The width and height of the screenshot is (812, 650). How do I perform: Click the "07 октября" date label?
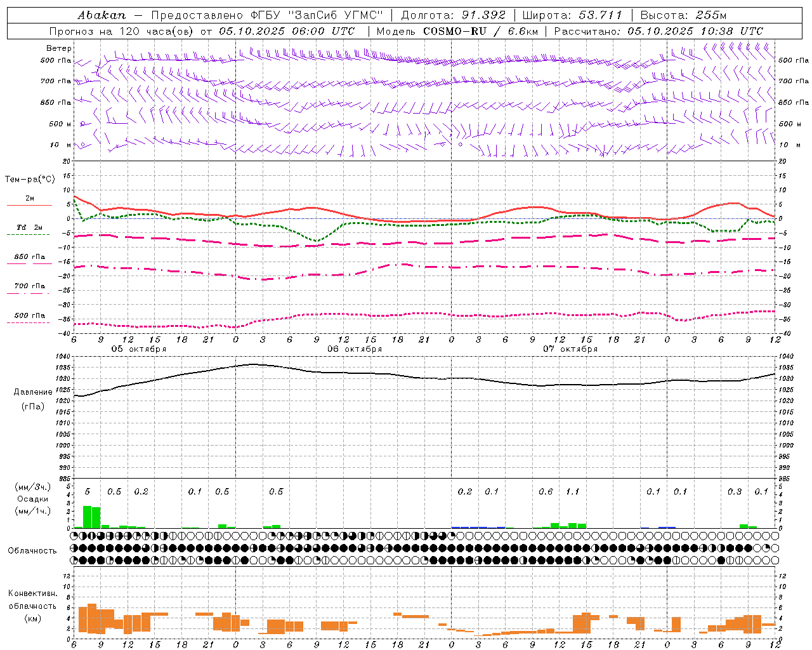coord(570,349)
